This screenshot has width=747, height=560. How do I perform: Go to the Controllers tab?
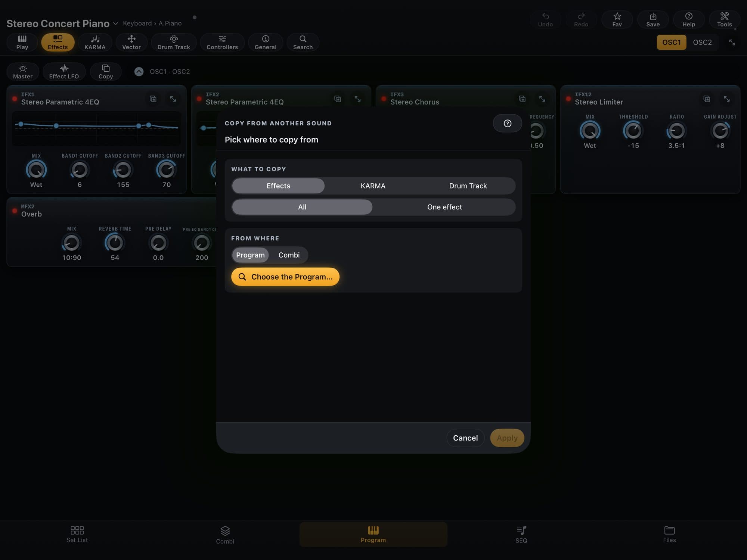coord(222,42)
